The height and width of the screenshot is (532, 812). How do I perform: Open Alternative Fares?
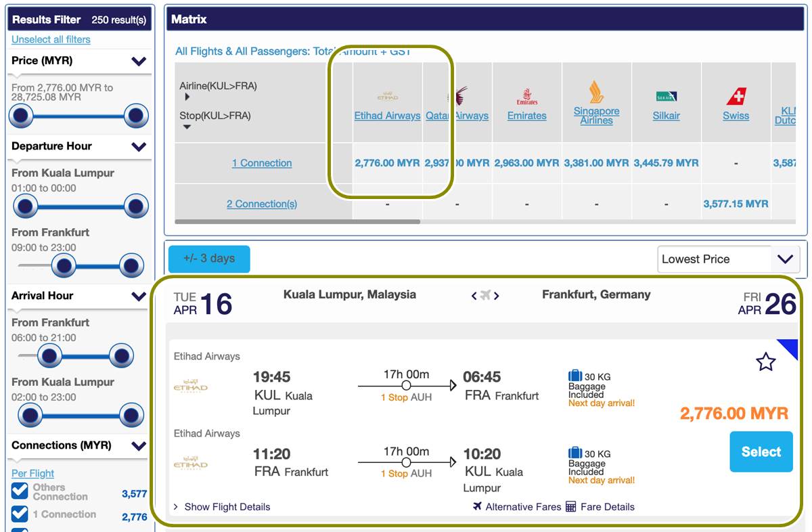[523, 506]
